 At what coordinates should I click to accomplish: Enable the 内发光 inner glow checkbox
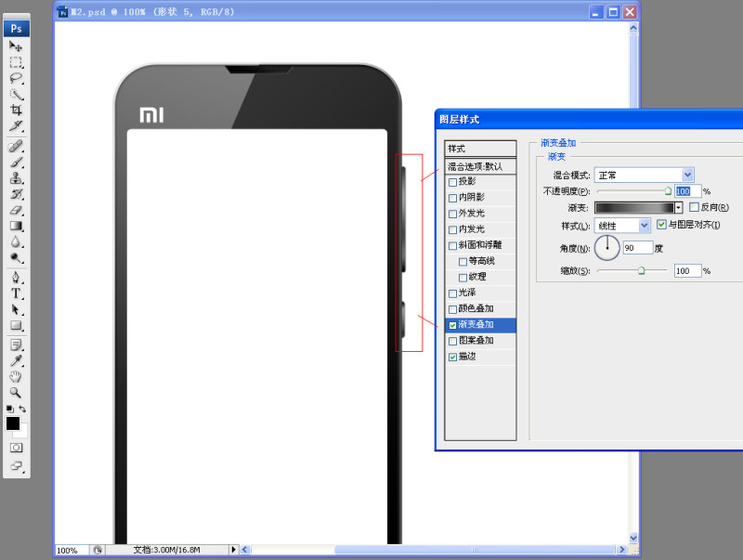[x=452, y=230]
